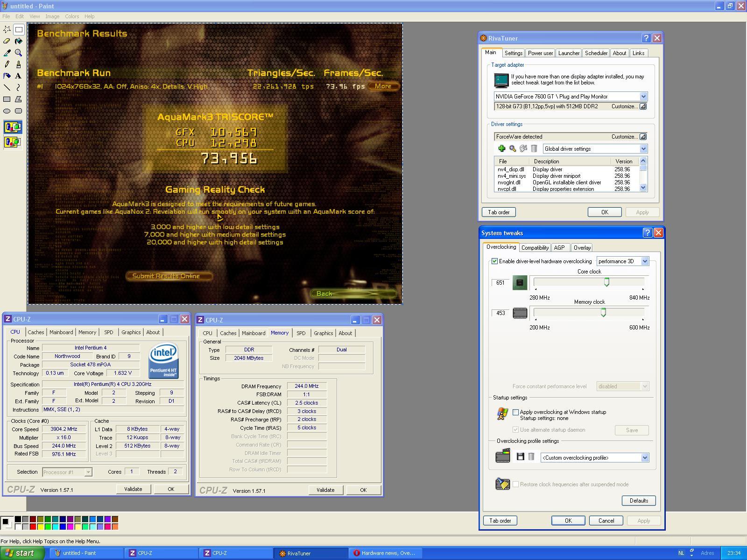The height and width of the screenshot is (560, 747).
Task: Click OK in the RivaTuner window
Action: pos(605,212)
